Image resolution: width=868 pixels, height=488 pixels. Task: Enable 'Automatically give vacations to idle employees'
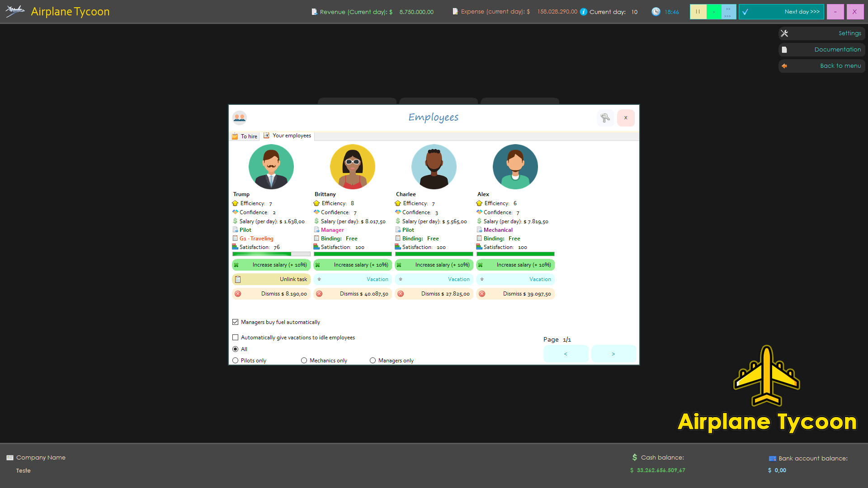click(235, 337)
